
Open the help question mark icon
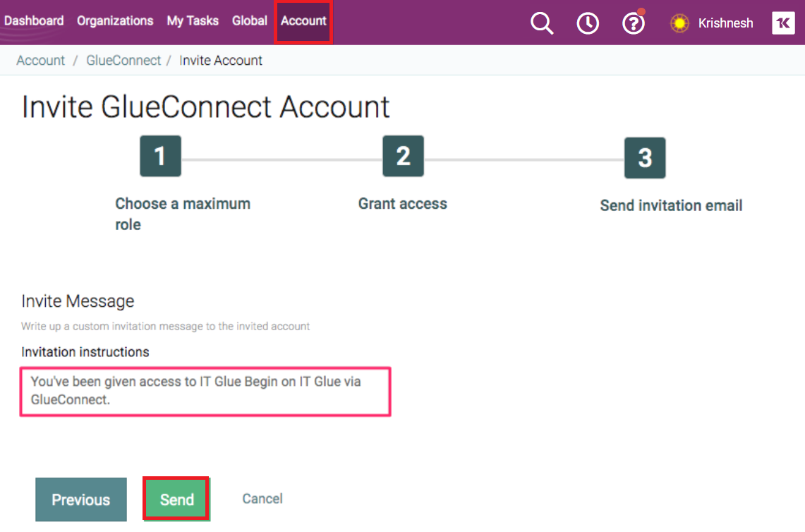pos(634,23)
